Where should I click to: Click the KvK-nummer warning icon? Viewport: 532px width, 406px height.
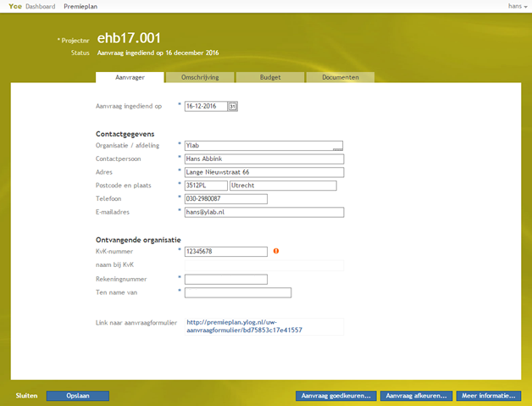click(x=276, y=251)
